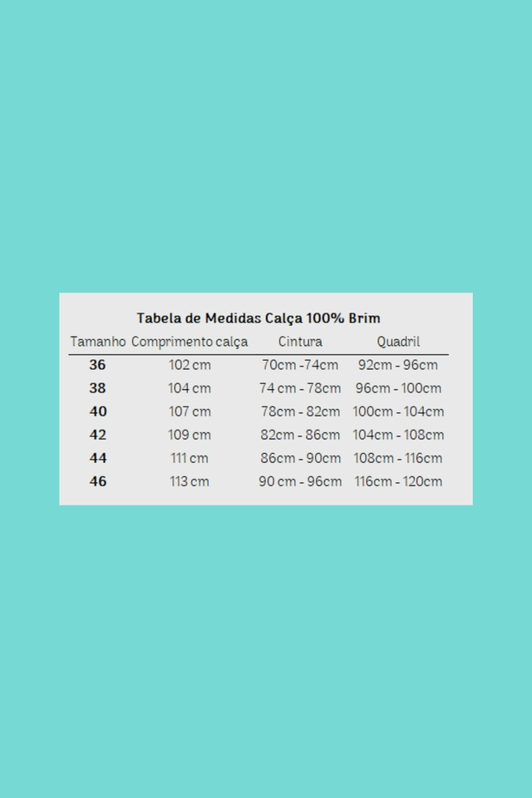Viewport: 532px width, 798px height.
Task: Select size 40 row label
Action: (98, 411)
